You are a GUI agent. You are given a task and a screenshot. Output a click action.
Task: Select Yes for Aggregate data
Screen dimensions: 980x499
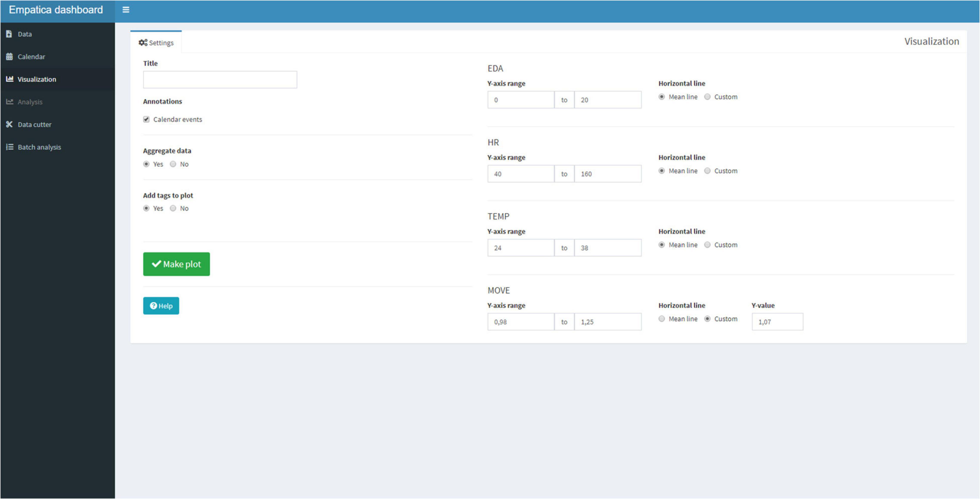click(146, 164)
